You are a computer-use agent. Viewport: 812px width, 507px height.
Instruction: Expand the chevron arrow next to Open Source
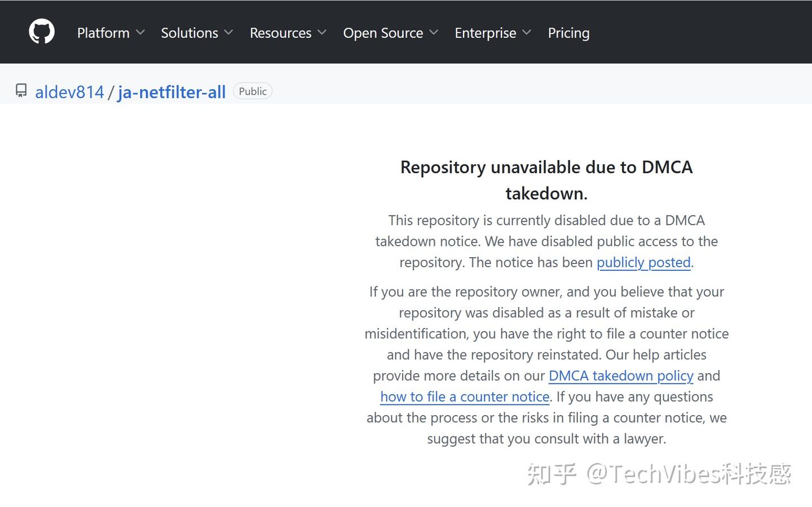coord(434,33)
